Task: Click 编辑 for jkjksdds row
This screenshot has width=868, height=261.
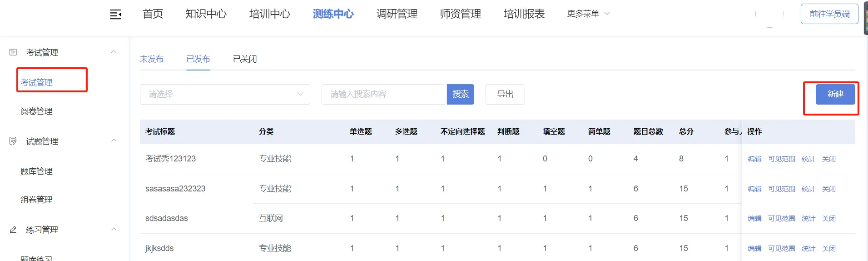Action: (754, 249)
